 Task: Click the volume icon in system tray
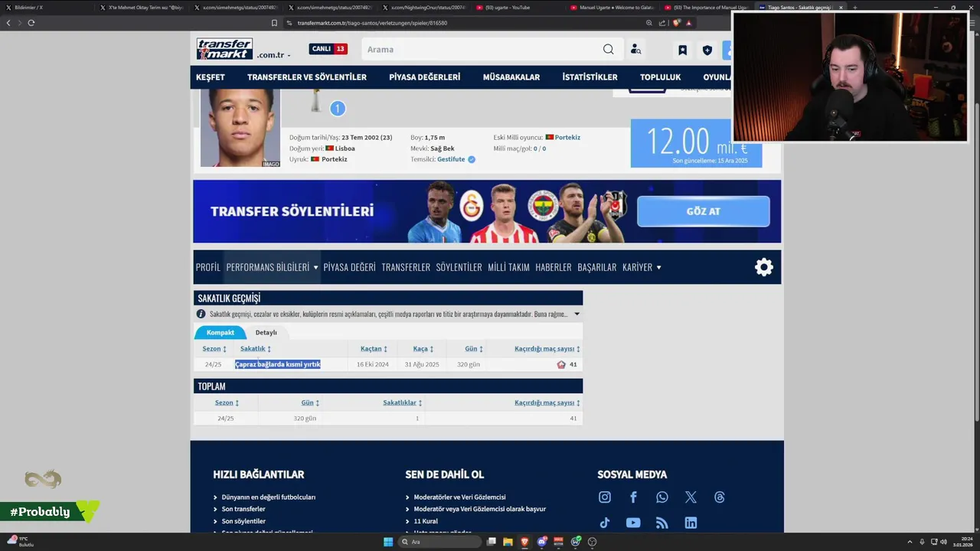943,542
